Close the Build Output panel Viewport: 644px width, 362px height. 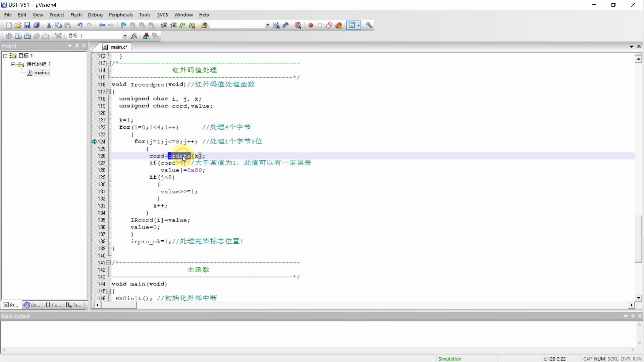[640, 316]
